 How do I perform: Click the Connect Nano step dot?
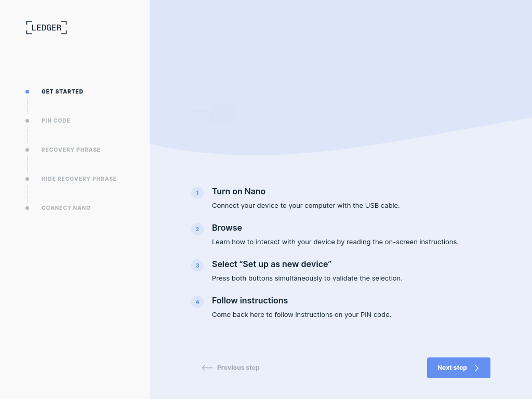click(x=28, y=208)
